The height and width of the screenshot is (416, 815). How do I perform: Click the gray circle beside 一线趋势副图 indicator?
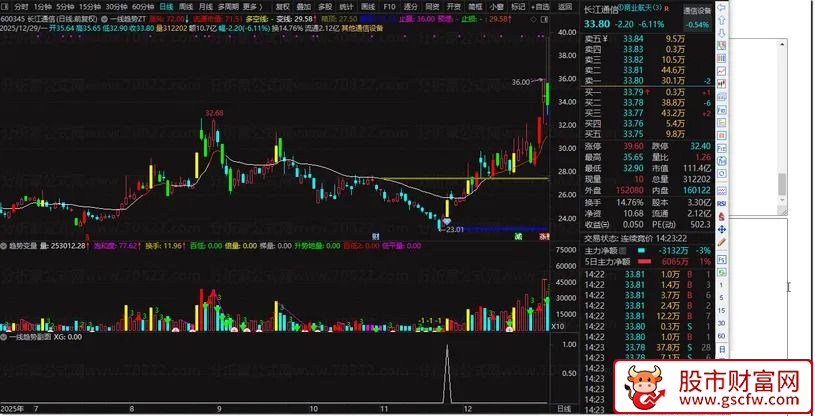4,337
